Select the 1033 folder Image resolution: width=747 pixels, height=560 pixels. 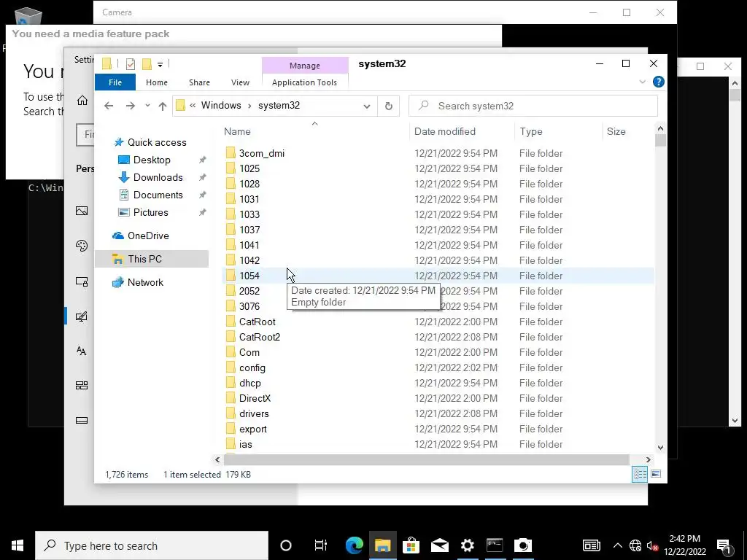point(249,214)
